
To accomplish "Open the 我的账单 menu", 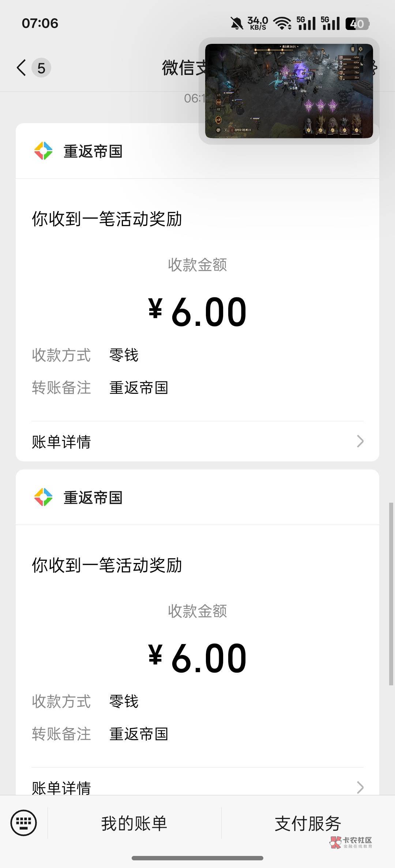I will click(134, 823).
